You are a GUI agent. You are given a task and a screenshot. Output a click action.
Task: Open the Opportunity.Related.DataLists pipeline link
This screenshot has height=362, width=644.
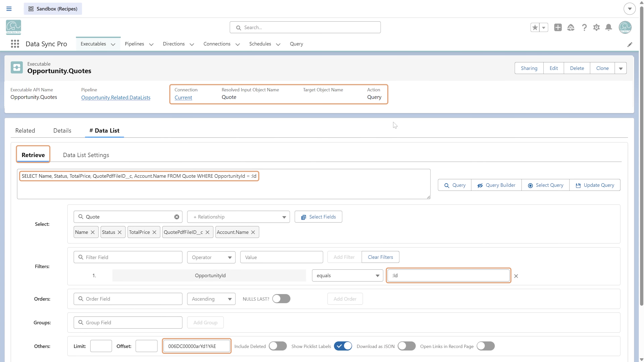coord(116,98)
